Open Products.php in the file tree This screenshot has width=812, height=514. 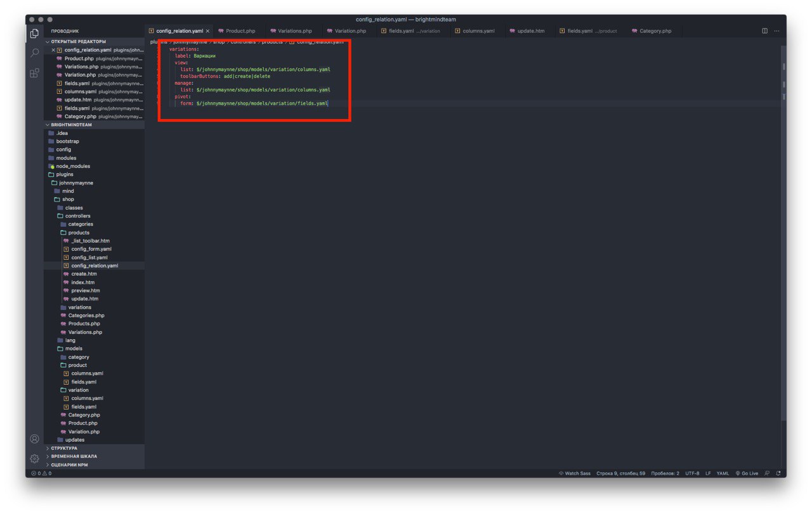(94, 323)
